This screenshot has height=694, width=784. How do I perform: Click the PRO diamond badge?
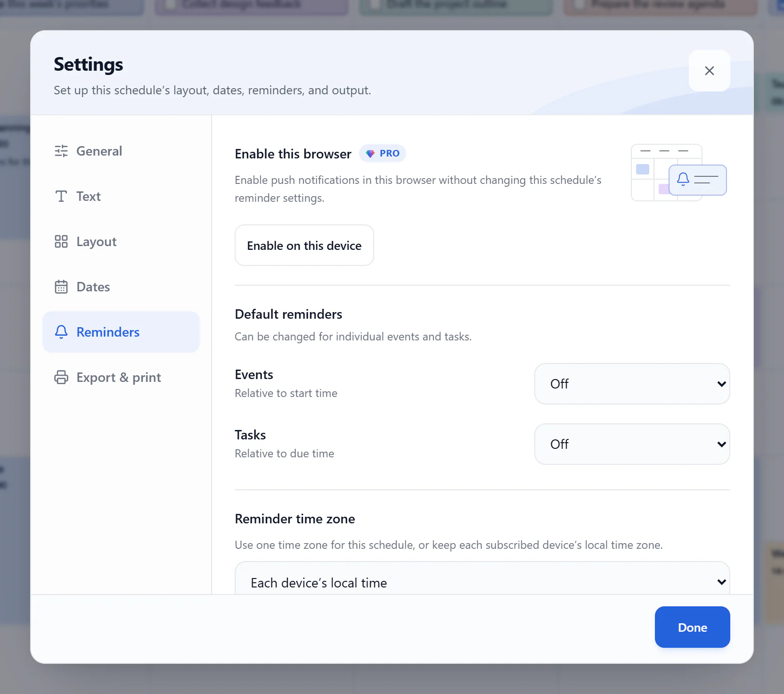[x=383, y=153]
